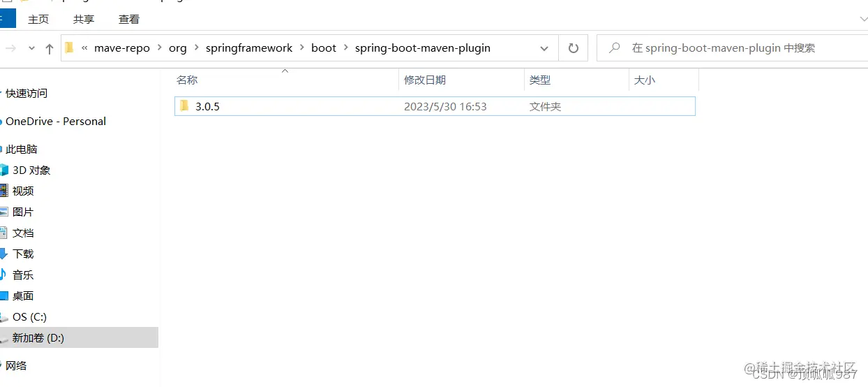The height and width of the screenshot is (387, 868).
Task: Open 下载 in sidebar
Action: (23, 254)
